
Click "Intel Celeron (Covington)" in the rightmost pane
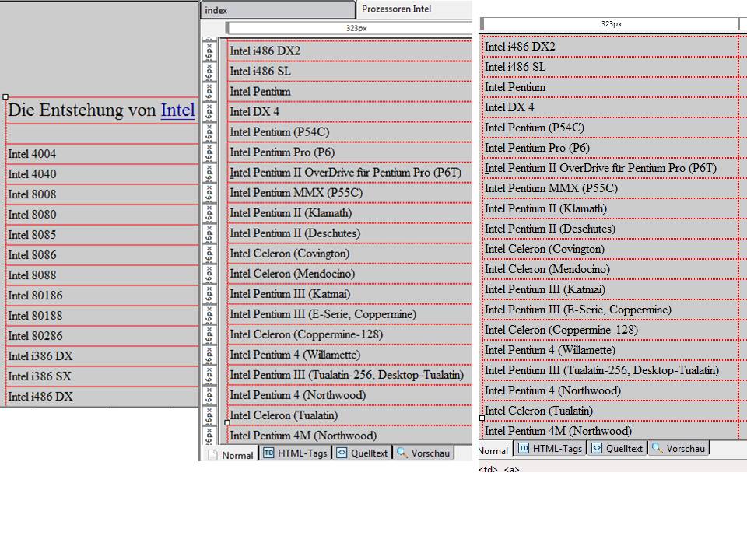pyautogui.click(x=545, y=249)
